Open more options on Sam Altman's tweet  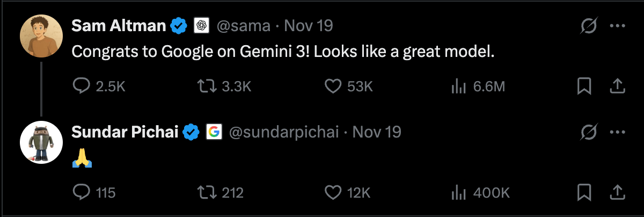pyautogui.click(x=618, y=26)
